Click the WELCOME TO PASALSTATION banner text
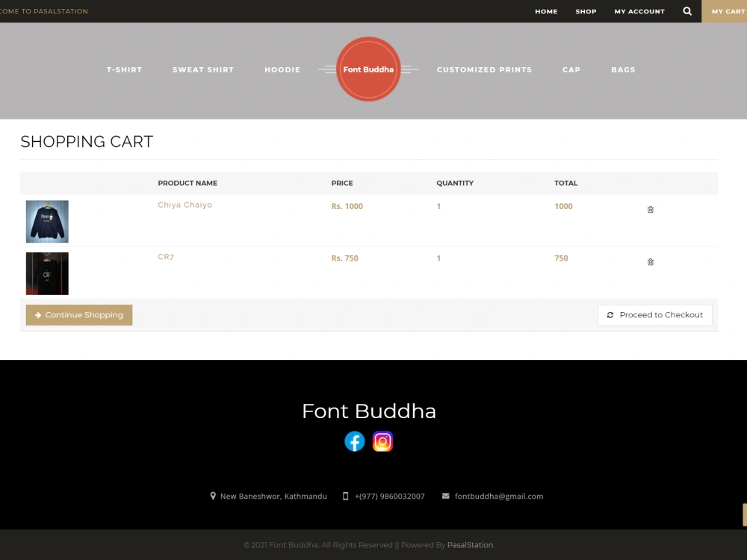This screenshot has width=747, height=560. point(44,11)
